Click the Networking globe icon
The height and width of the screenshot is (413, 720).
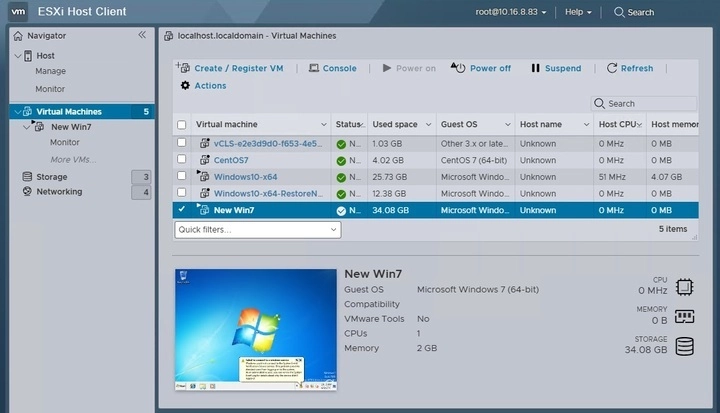(x=28, y=191)
